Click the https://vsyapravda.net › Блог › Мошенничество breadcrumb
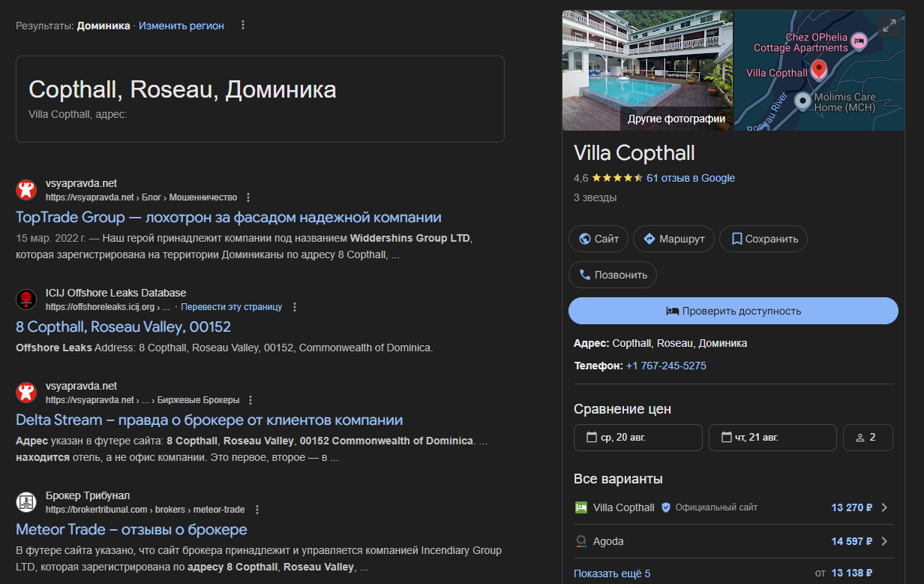The height and width of the screenshot is (584, 924). (x=141, y=197)
